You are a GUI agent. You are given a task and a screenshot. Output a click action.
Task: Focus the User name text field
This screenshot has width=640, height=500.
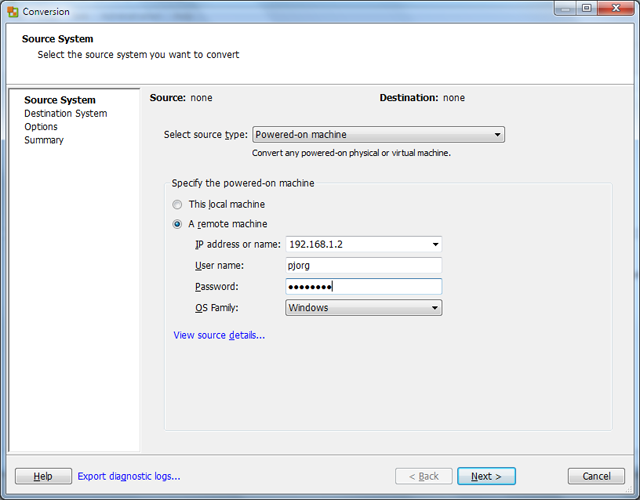(x=363, y=265)
